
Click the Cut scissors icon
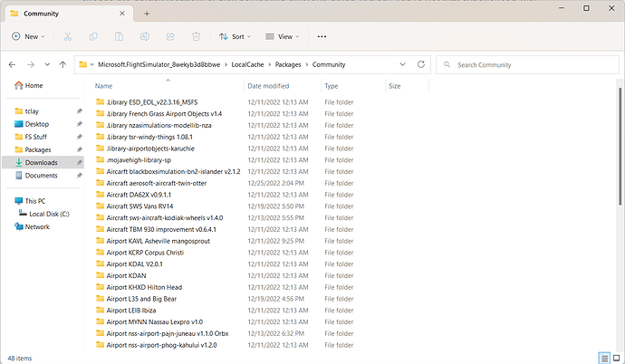[x=67, y=36]
